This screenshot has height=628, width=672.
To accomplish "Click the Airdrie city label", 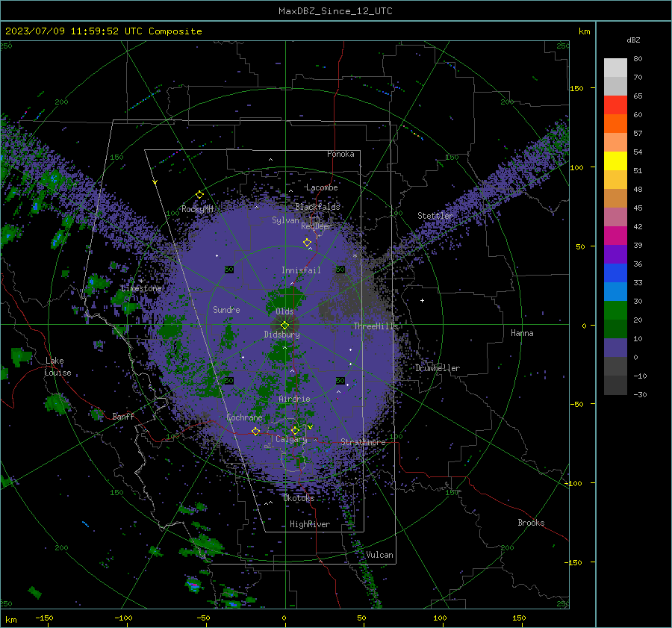I will click(294, 399).
